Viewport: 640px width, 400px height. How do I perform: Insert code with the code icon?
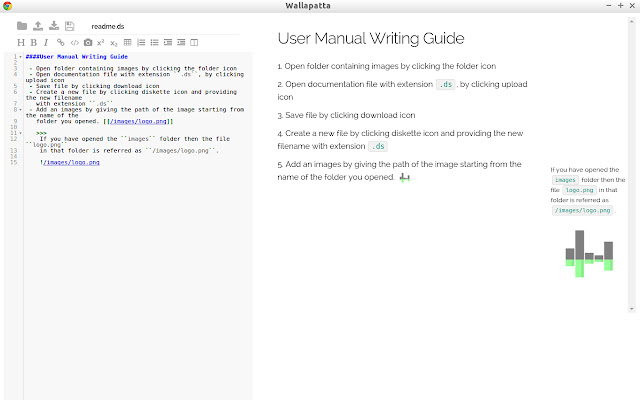click(x=74, y=42)
